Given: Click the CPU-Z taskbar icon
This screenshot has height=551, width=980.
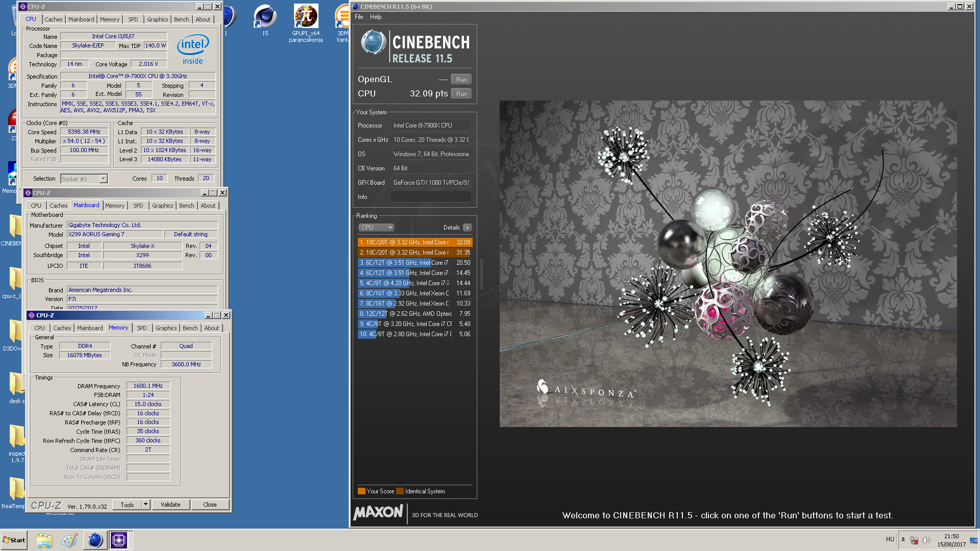Looking at the screenshot, I should (x=119, y=540).
